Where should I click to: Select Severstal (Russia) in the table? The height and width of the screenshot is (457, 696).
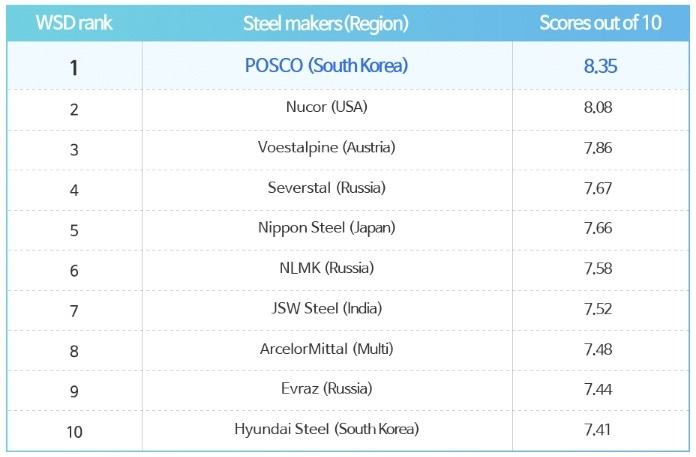tap(327, 188)
